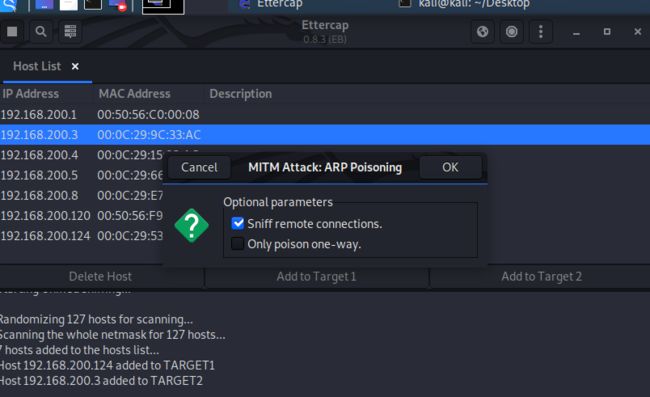Open the Ettercap three-dot menu
The width and height of the screenshot is (650, 397).
tap(541, 31)
